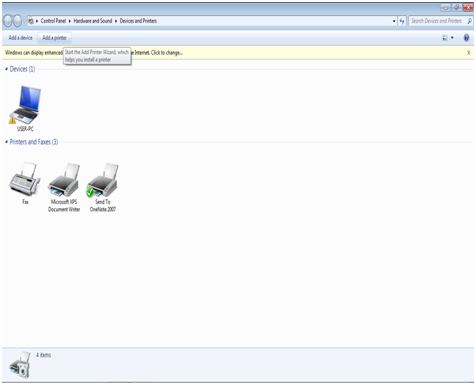
Task: Collapse the Printers and Faxes (3) group
Action: 6,142
